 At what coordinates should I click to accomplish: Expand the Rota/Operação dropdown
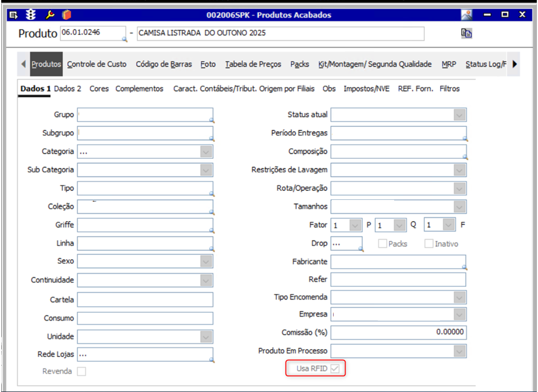459,188
